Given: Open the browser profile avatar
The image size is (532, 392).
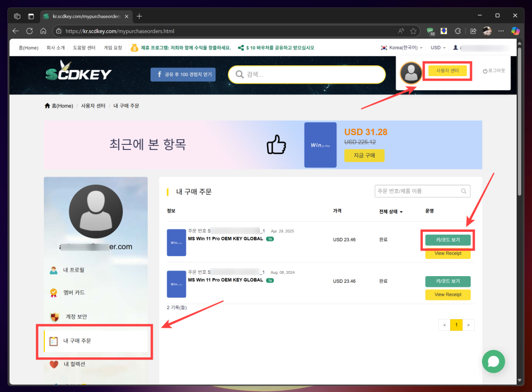Looking at the screenshot, I should [x=487, y=31].
